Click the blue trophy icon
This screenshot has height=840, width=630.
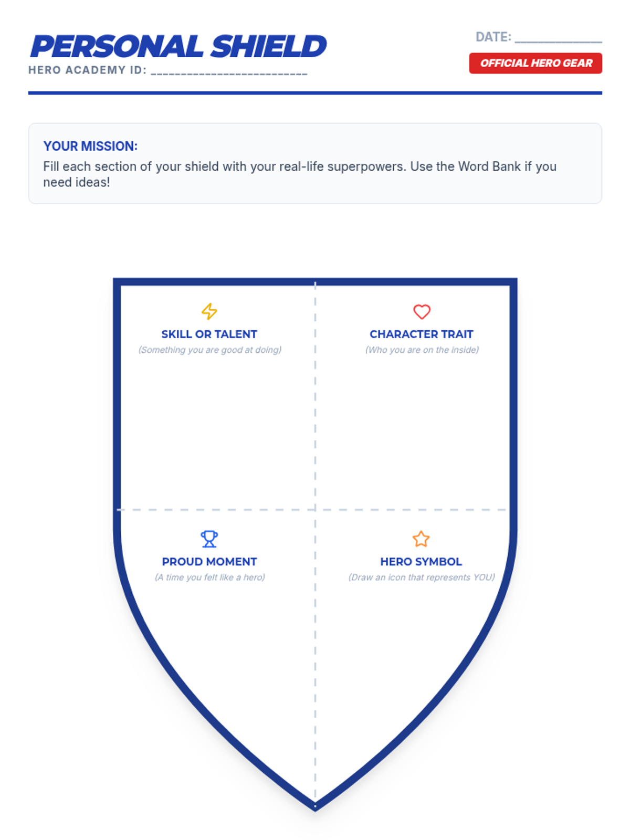(x=209, y=539)
